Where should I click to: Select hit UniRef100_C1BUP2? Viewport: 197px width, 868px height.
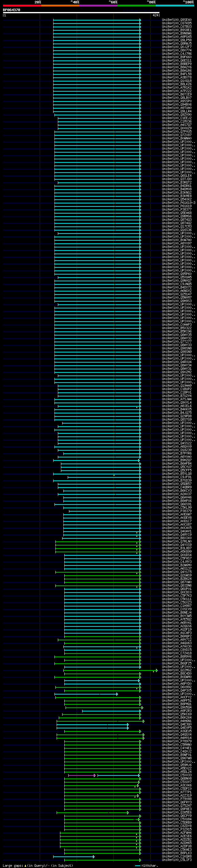point(177,389)
